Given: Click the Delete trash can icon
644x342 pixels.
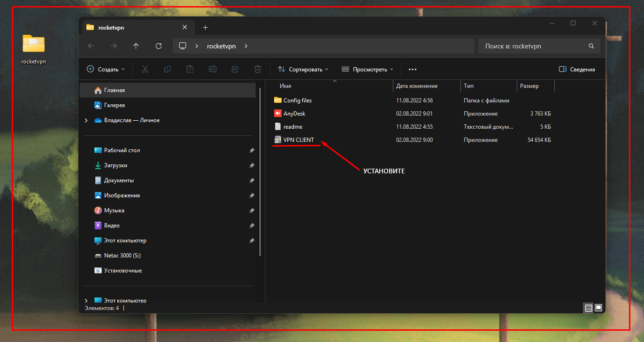Looking at the screenshot, I should pos(258,69).
